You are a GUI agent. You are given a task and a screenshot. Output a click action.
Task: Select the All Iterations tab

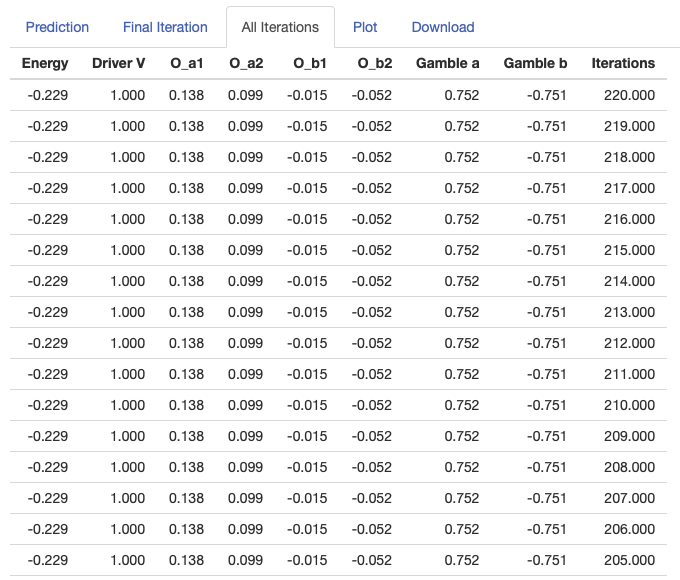point(280,27)
